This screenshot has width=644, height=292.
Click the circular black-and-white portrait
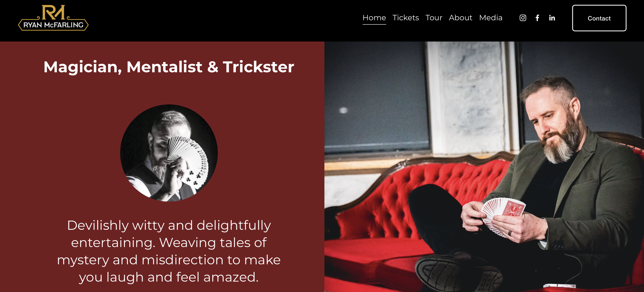click(169, 153)
